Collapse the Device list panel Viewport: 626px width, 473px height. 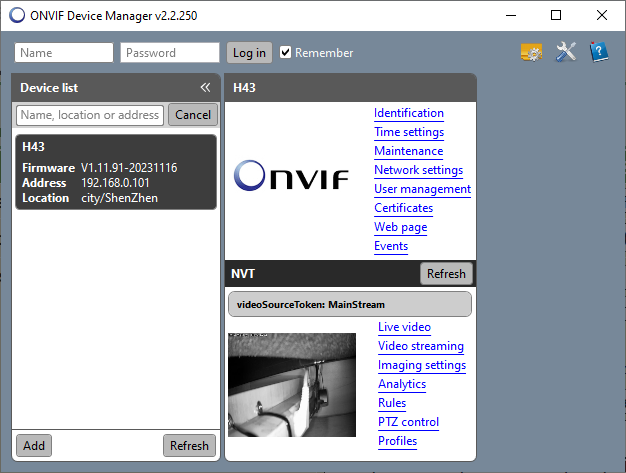pos(205,87)
